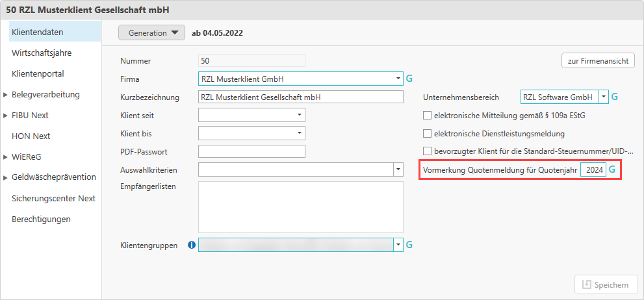
Task: Open the Firma combo box dropdown arrow
Action: point(398,79)
